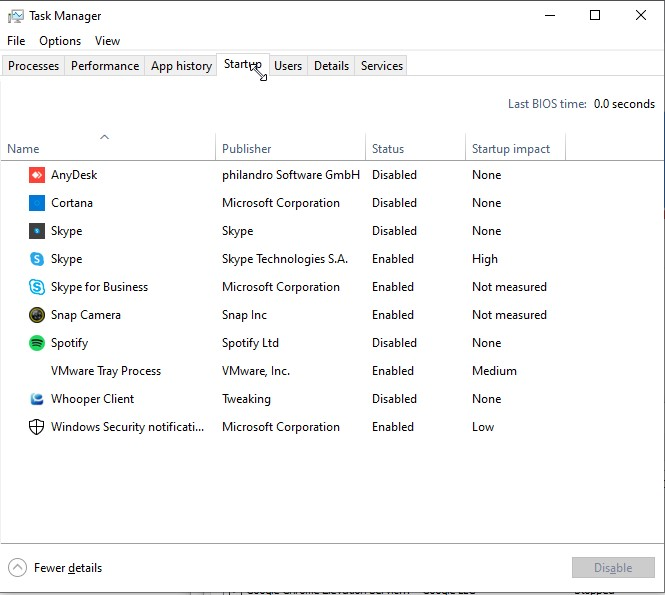Open the File menu
The image size is (665, 595).
[x=16, y=41]
